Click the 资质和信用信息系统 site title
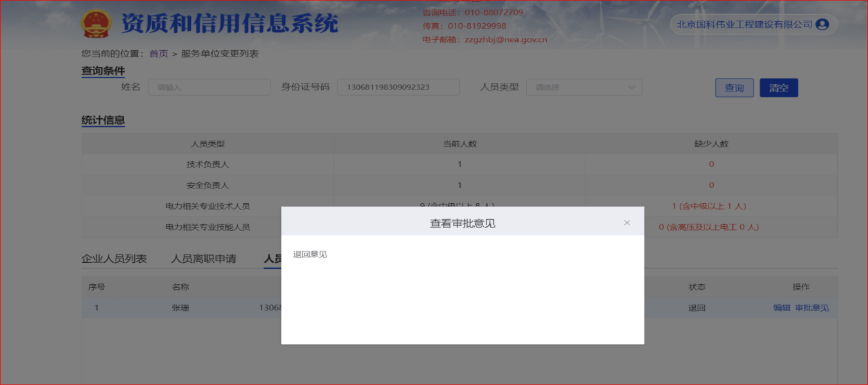The width and height of the screenshot is (868, 385). pyautogui.click(x=229, y=24)
